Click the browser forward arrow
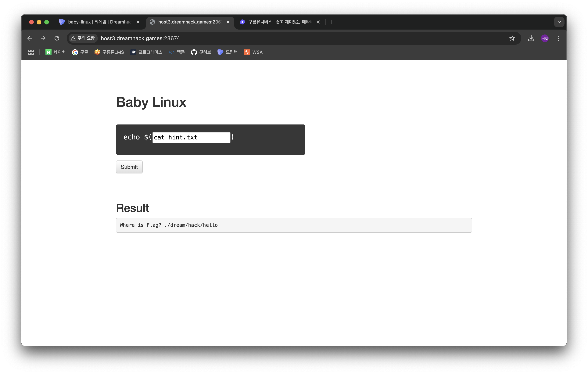The height and width of the screenshot is (374, 588). coord(43,38)
